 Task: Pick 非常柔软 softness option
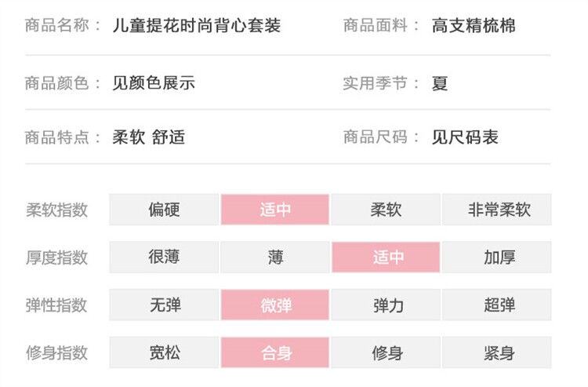pyautogui.click(x=498, y=210)
